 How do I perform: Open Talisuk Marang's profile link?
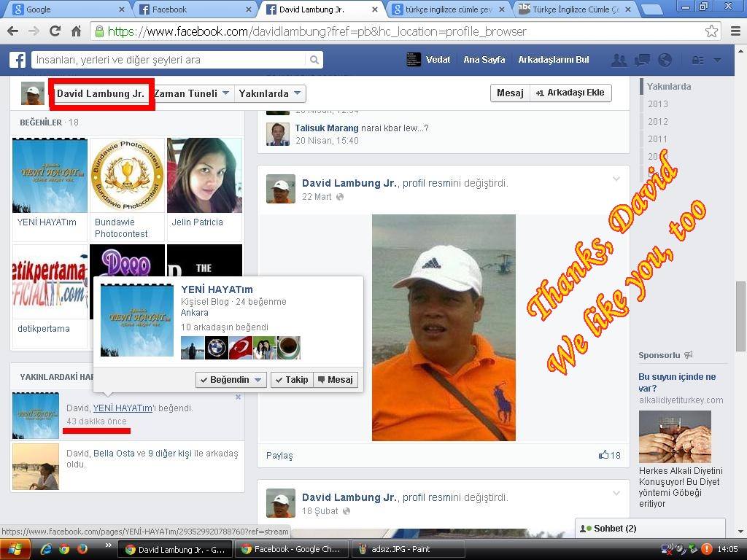click(326, 128)
